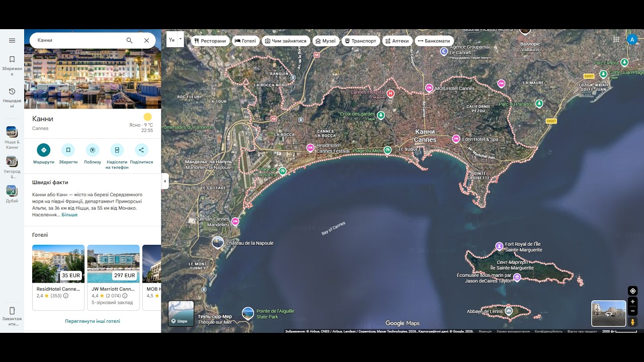Screen dimensions: 644x362
Task: Filter map by Аптеки
Action: point(397,41)
